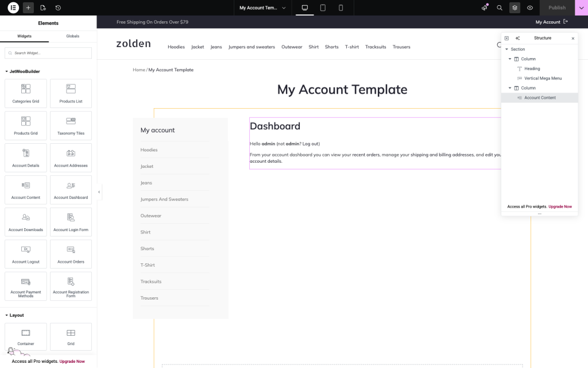Collapse the JetWooBuilder widget category
The height and width of the screenshot is (368, 588).
tap(22, 71)
